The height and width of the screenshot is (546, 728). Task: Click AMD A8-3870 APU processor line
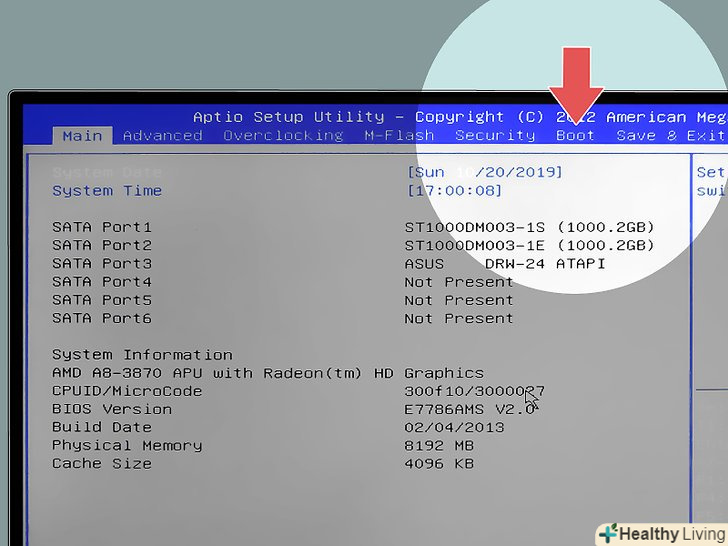268,373
